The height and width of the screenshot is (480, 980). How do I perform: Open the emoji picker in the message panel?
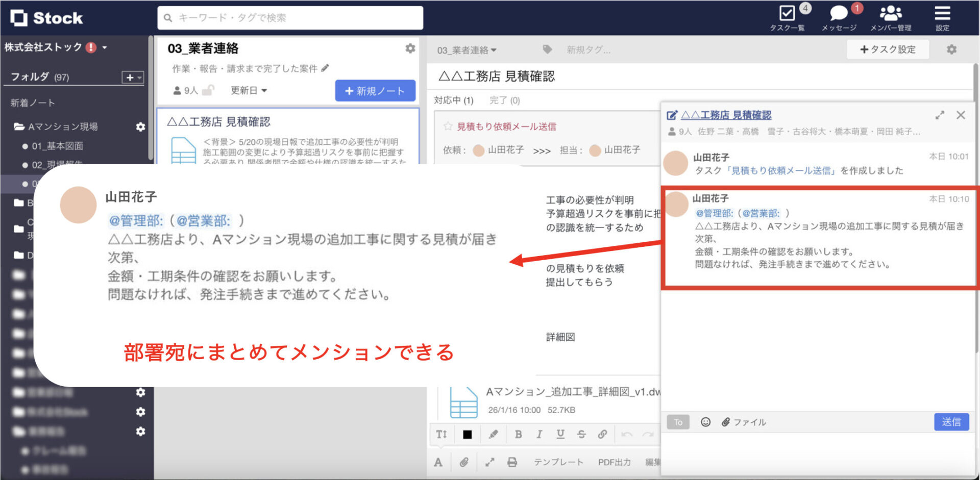[x=705, y=422]
